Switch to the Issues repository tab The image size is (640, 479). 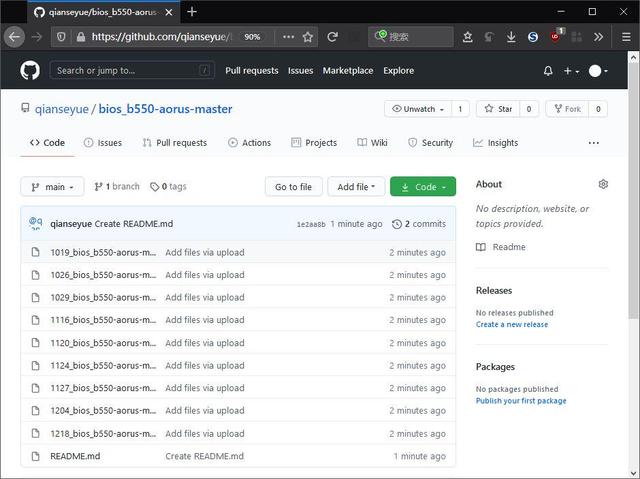click(103, 143)
